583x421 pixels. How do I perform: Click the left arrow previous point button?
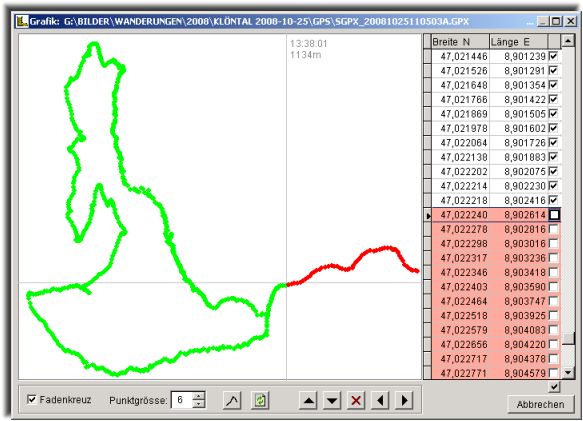pyautogui.click(x=380, y=400)
